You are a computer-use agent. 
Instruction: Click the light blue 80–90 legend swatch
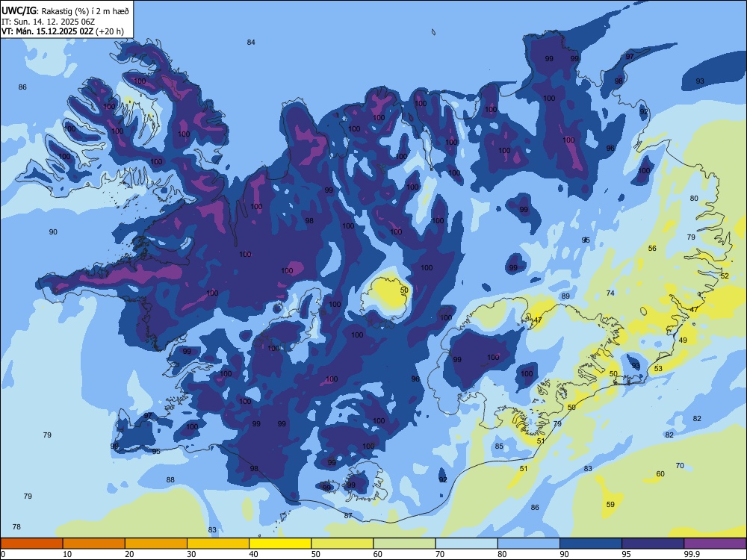(x=529, y=544)
